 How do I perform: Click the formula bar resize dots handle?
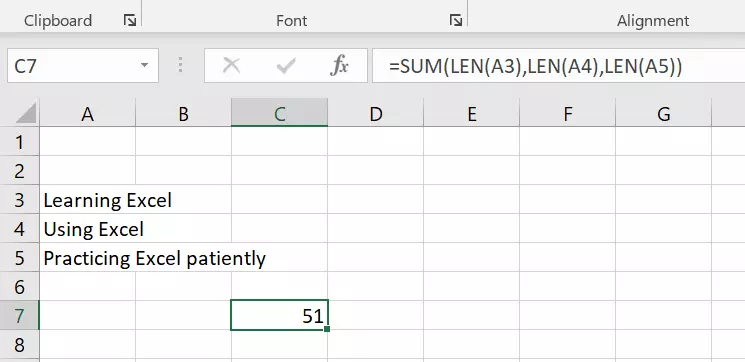tap(181, 65)
